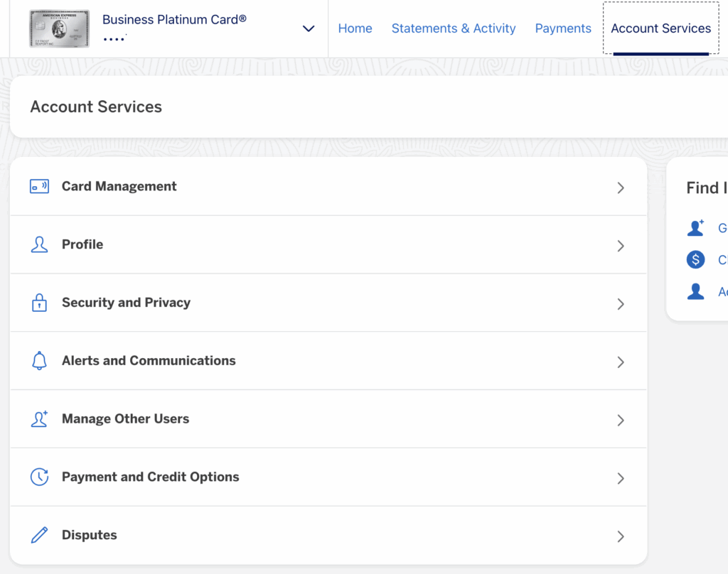Click the Business Platinum Card image thumbnail
Viewport: 728px width, 574px height.
60,28
